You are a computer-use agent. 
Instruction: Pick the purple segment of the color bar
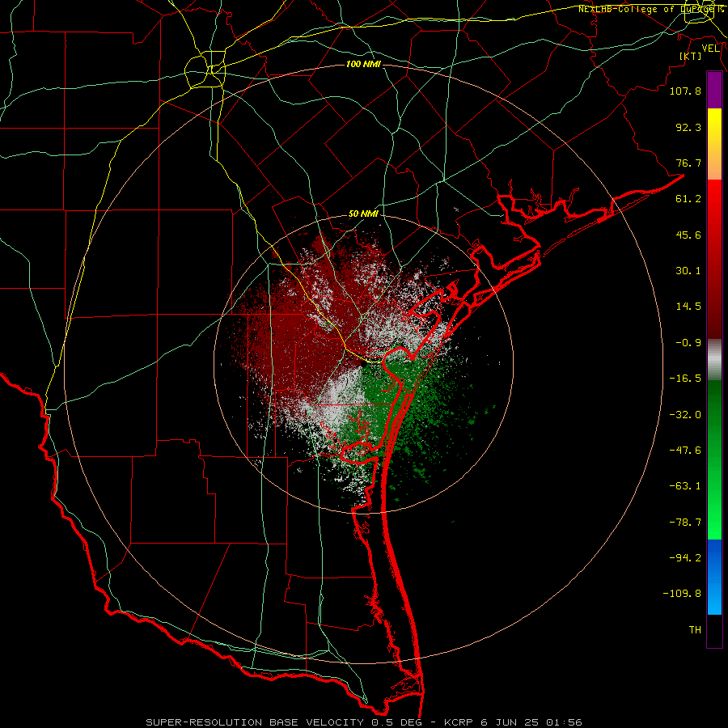714,90
